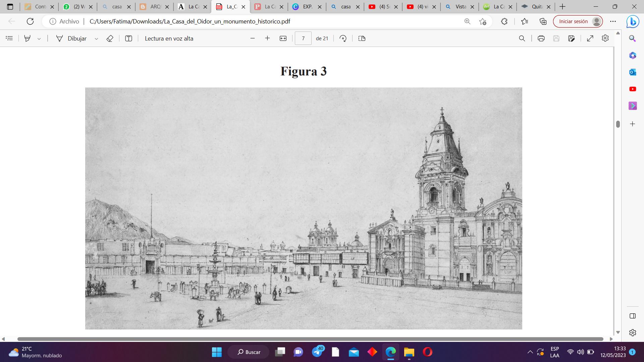Image resolution: width=644 pixels, height=362 pixels.
Task: Enter full screen PDF view
Action: tap(590, 39)
